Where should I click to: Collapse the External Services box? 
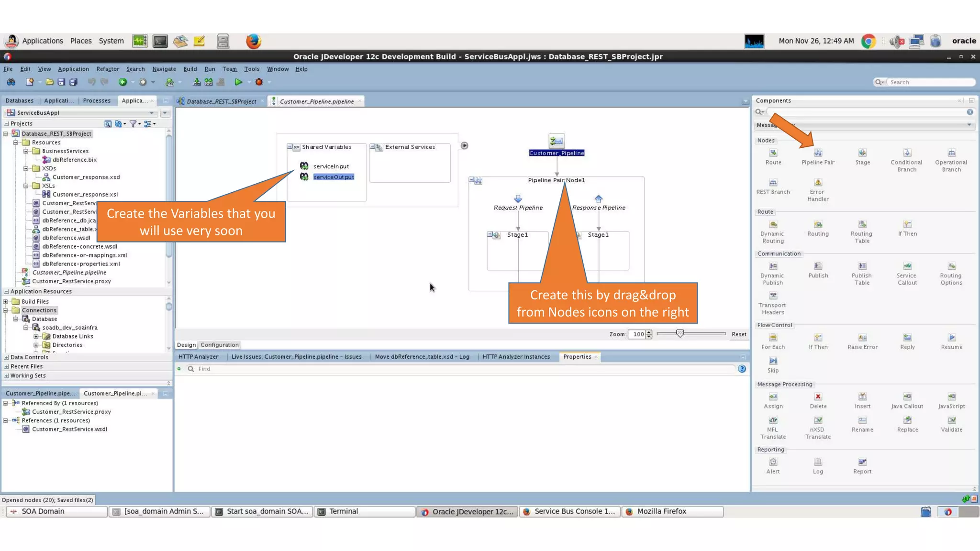[x=373, y=147]
